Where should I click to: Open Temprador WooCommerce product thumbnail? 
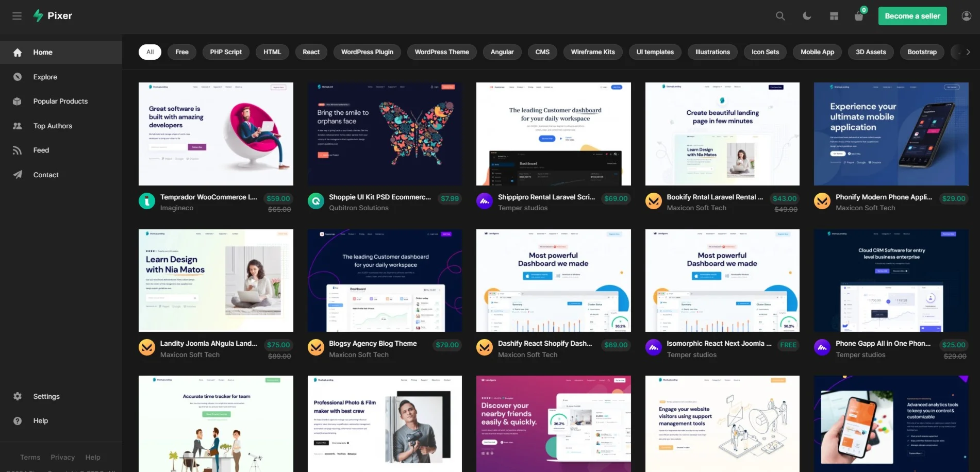click(216, 134)
